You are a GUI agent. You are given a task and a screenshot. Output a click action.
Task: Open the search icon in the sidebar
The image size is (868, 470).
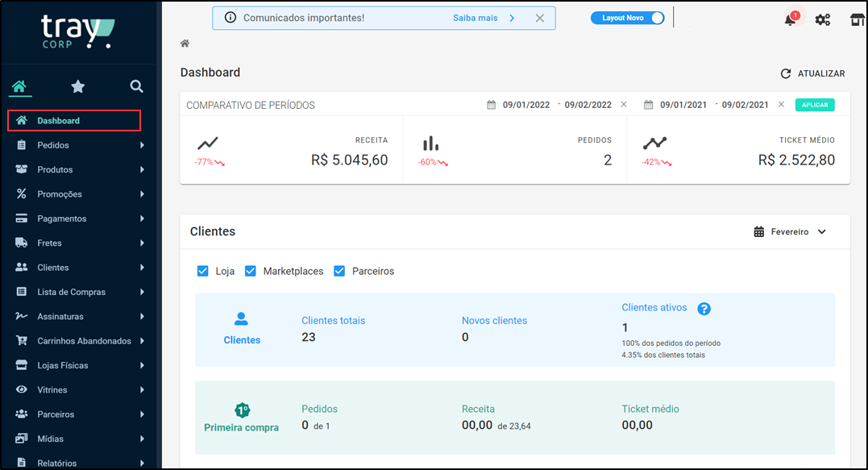coord(136,86)
